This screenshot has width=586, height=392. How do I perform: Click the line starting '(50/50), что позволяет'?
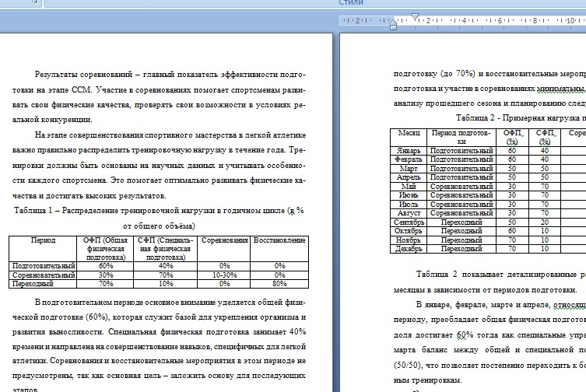[x=490, y=365]
